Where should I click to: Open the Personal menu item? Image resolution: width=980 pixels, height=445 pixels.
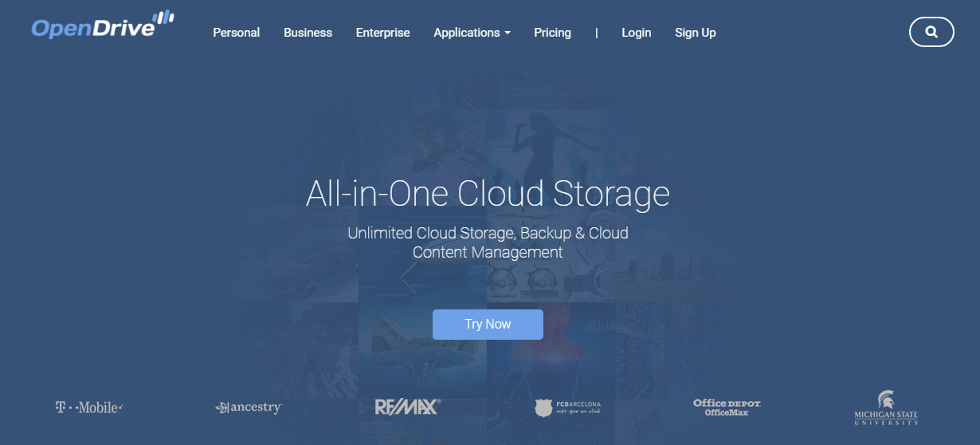(x=236, y=33)
